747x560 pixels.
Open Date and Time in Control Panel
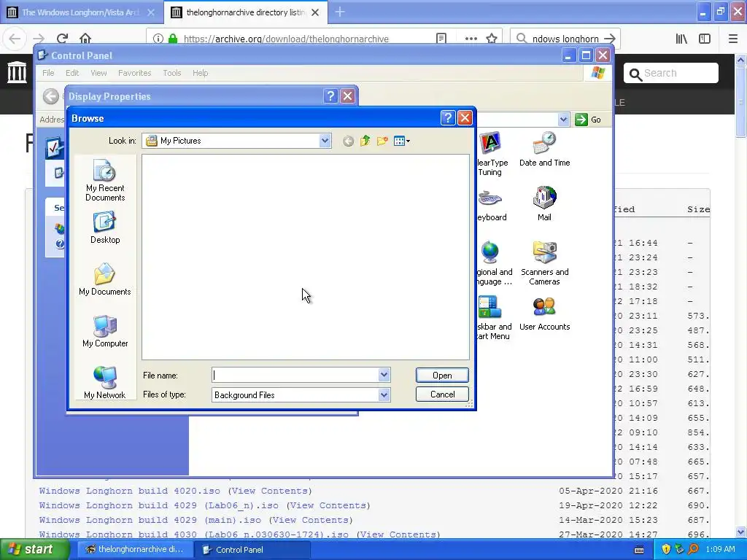click(x=544, y=149)
